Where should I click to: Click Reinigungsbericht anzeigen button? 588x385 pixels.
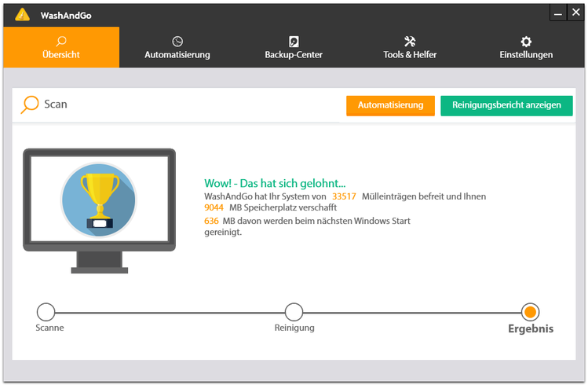pos(506,105)
